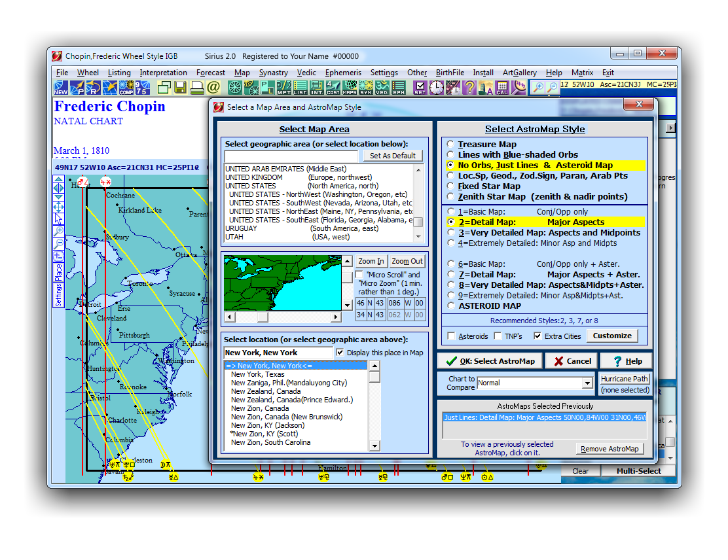Open the MPT midpoint toolbar icon
This screenshot has height=560, width=728.
point(283,88)
